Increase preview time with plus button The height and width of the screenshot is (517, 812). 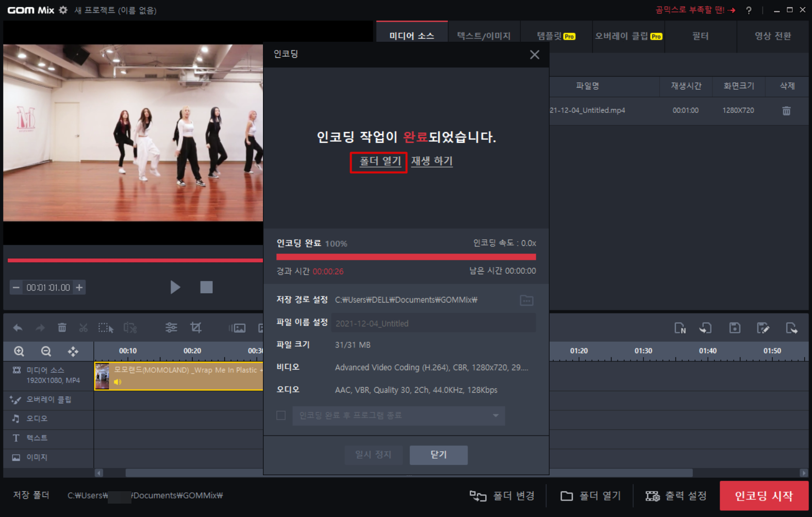tap(79, 288)
